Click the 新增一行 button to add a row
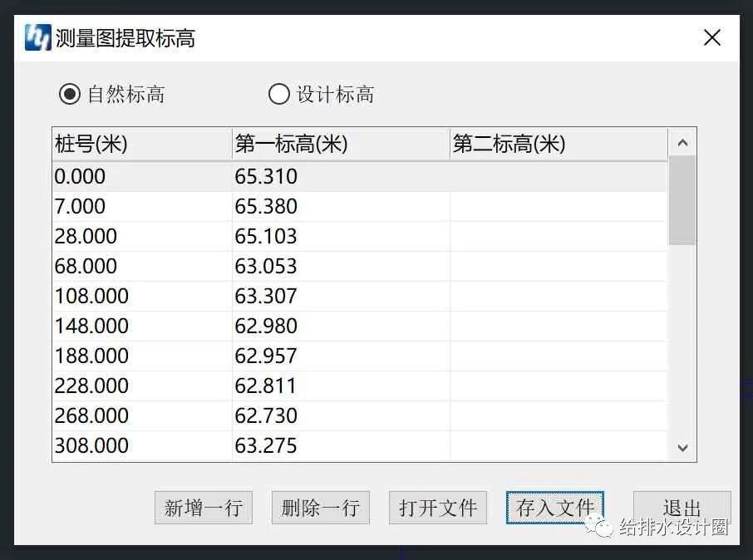 203,508
